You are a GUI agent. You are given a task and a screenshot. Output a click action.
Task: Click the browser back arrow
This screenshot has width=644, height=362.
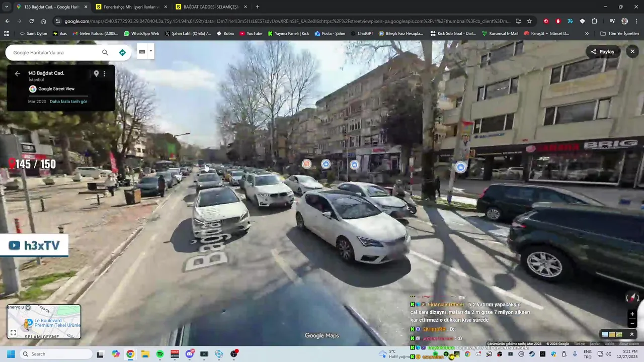click(x=7, y=21)
